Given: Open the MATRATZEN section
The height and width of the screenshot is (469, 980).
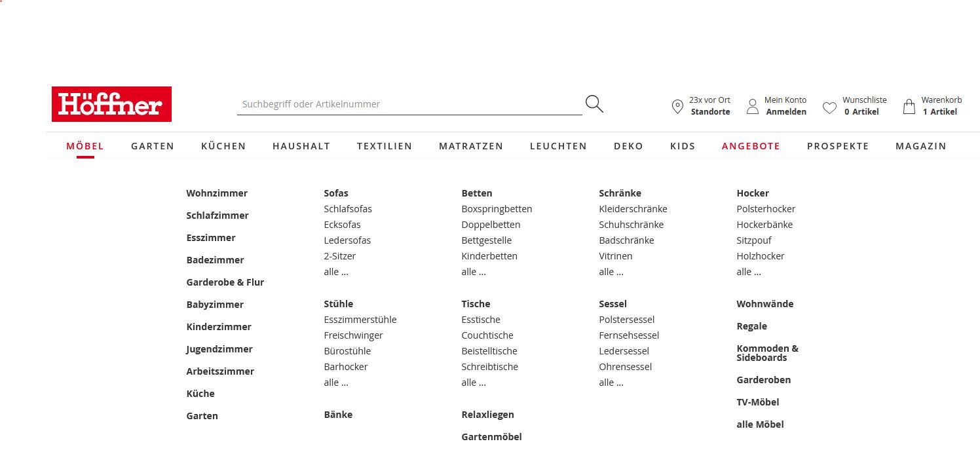Looking at the screenshot, I should 471,146.
